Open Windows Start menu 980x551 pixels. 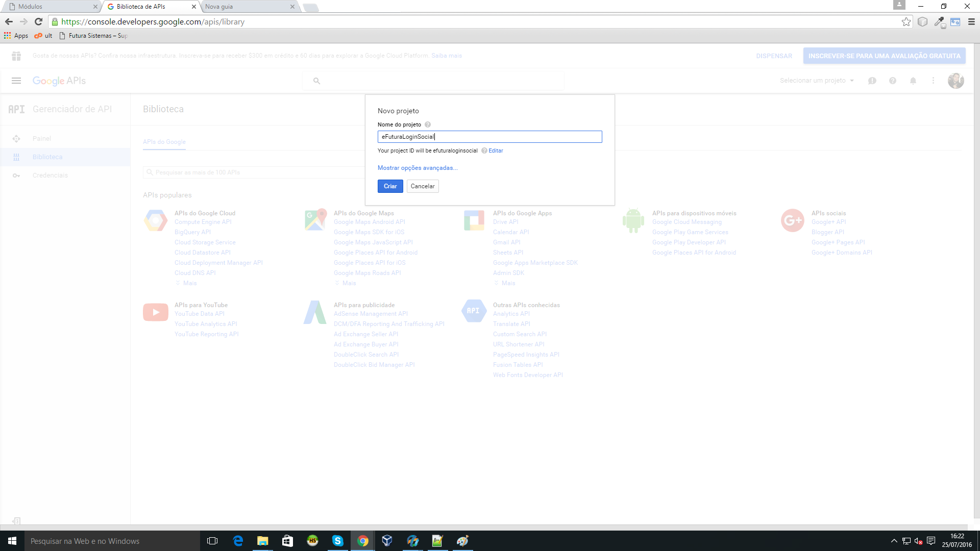coord(12,541)
